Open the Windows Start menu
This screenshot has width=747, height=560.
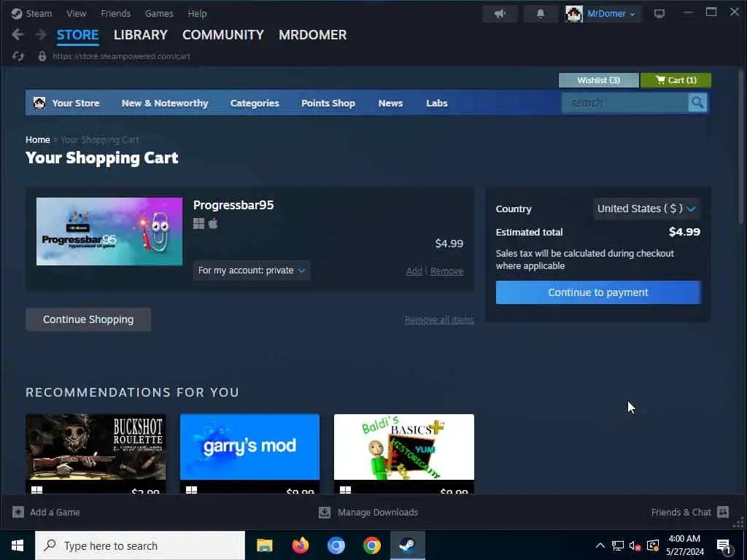pyautogui.click(x=18, y=545)
